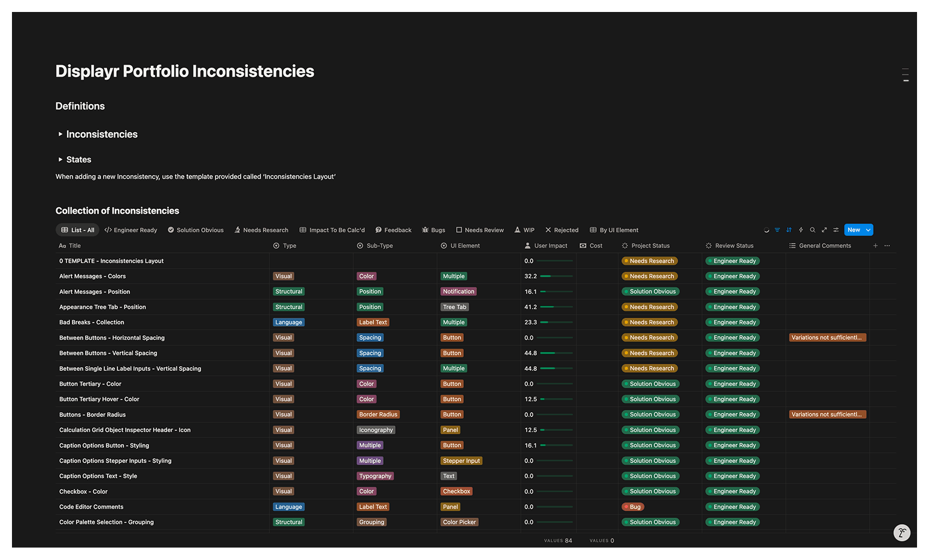Image resolution: width=929 pixels, height=560 pixels.
Task: Click the Project Status column header
Action: (645, 246)
